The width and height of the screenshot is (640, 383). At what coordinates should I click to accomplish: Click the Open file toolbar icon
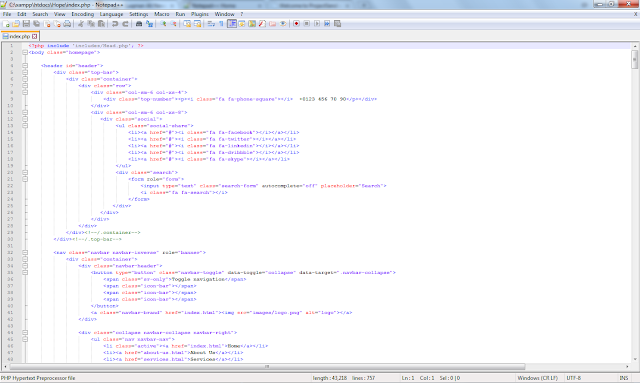click(x=16, y=24)
